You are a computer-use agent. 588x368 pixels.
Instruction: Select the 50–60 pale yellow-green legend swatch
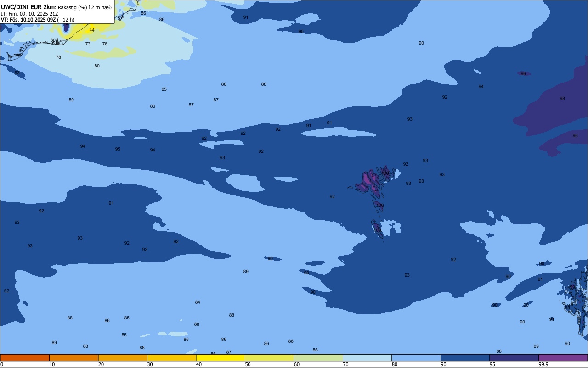click(x=269, y=357)
